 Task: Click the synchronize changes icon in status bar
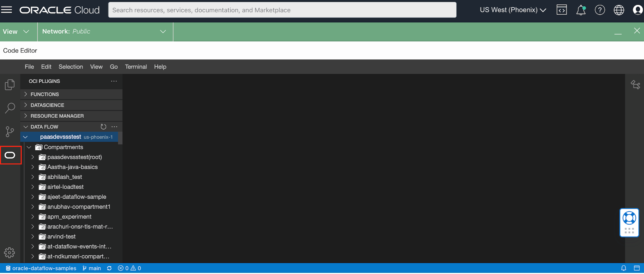pos(109,268)
